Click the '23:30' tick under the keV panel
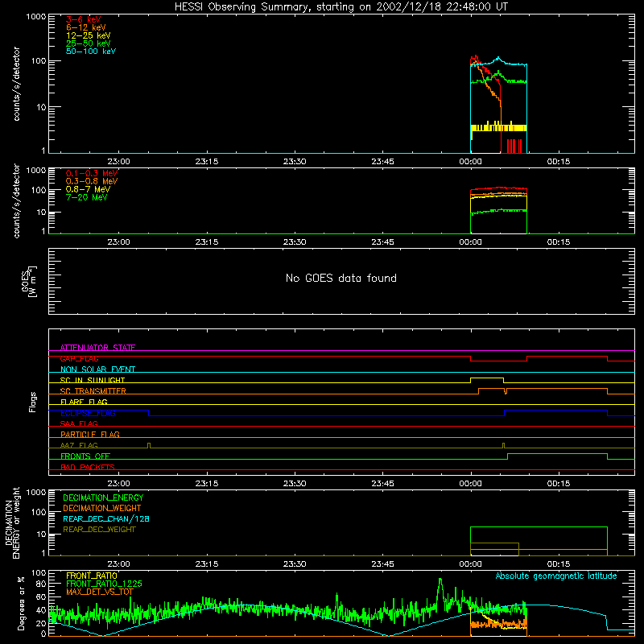Image resolution: width=644 pixels, height=644 pixels. point(295,162)
